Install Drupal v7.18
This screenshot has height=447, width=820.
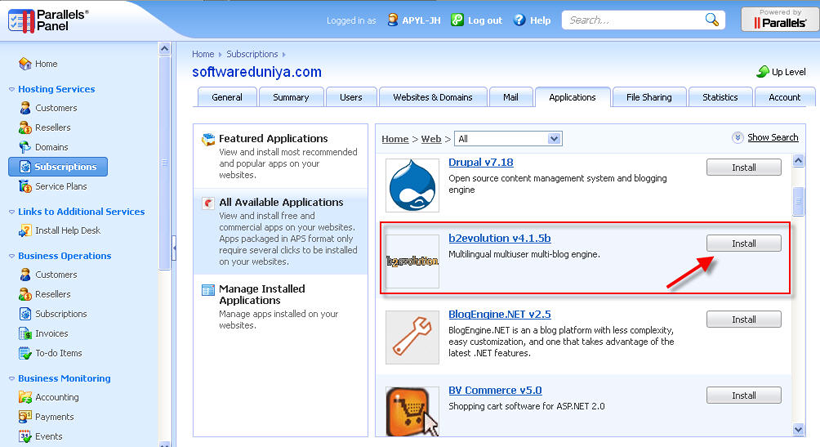click(744, 168)
